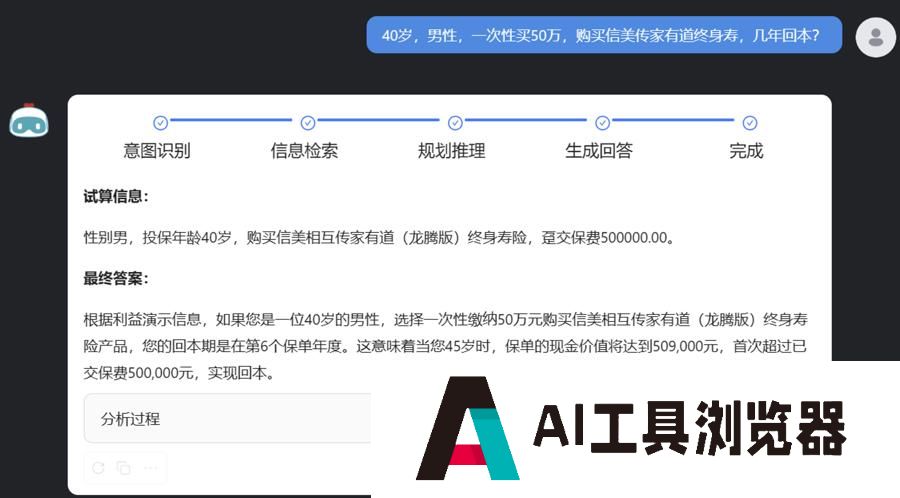Screen dimensions: 900x498
Task: Click the 意图识别 step check icon
Action: coord(160,123)
